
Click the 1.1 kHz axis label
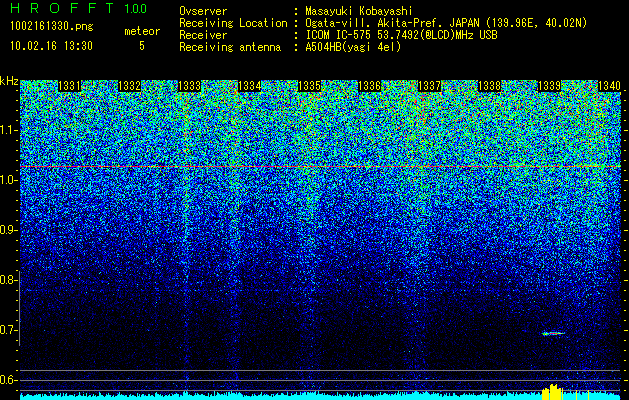click(x=8, y=130)
